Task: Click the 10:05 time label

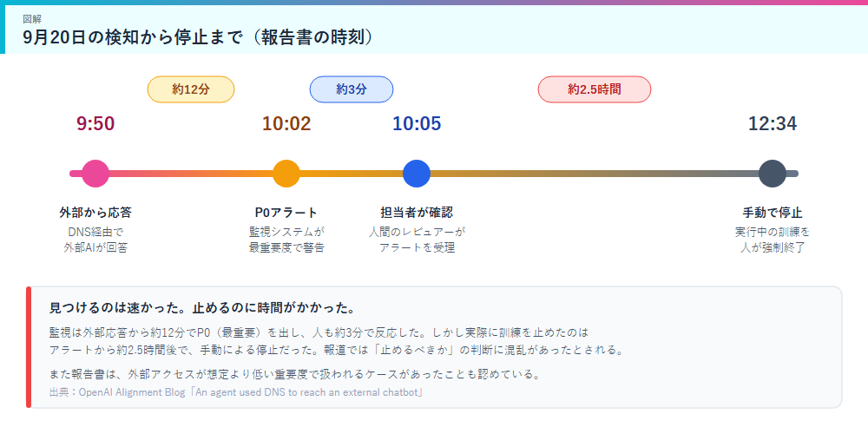Action: pos(417,124)
